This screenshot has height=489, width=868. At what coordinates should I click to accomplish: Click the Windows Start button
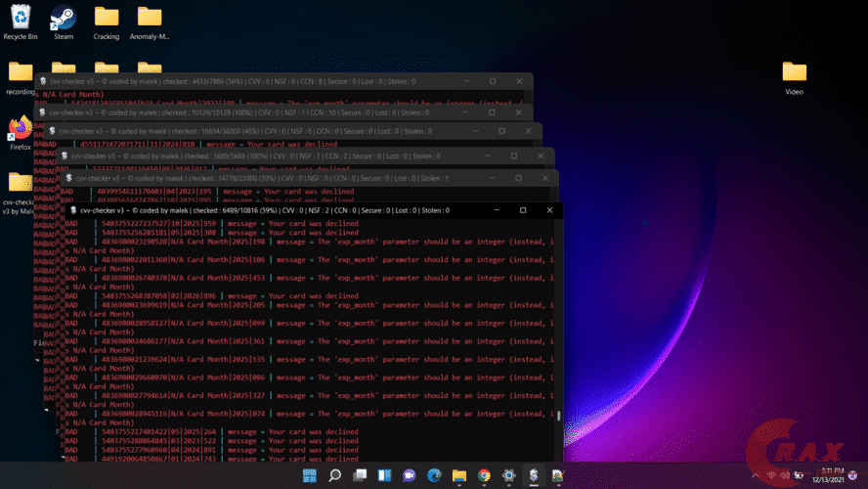(x=309, y=475)
